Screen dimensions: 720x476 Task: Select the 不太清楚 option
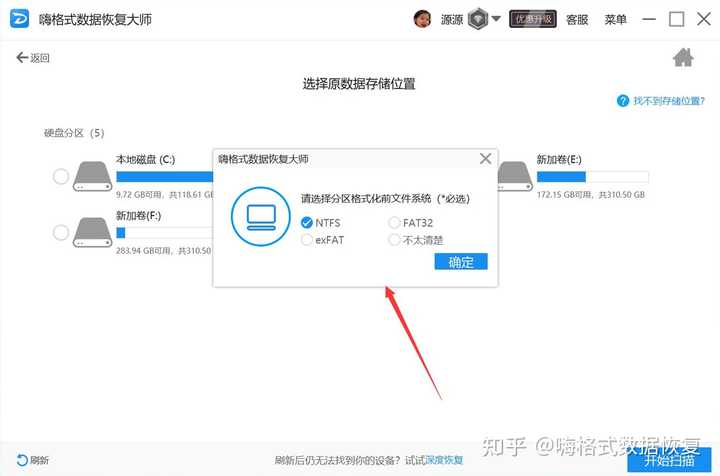tap(416, 240)
